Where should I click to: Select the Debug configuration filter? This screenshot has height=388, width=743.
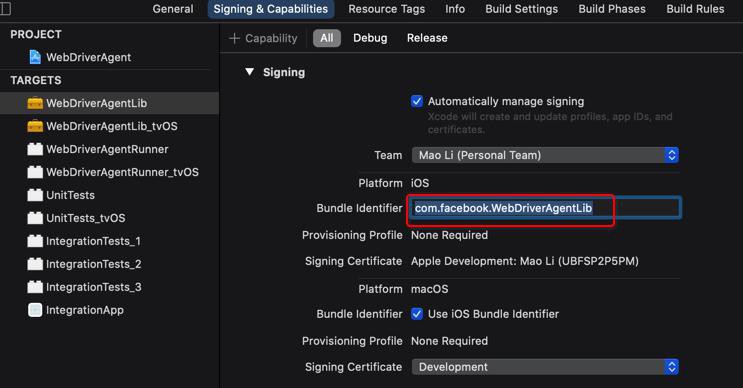click(370, 38)
